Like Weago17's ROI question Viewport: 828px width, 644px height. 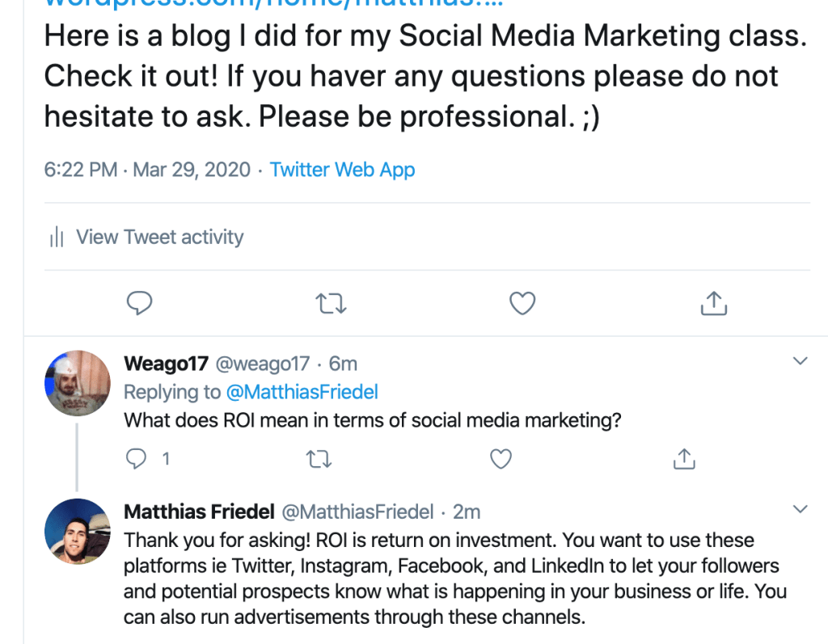coord(501,459)
